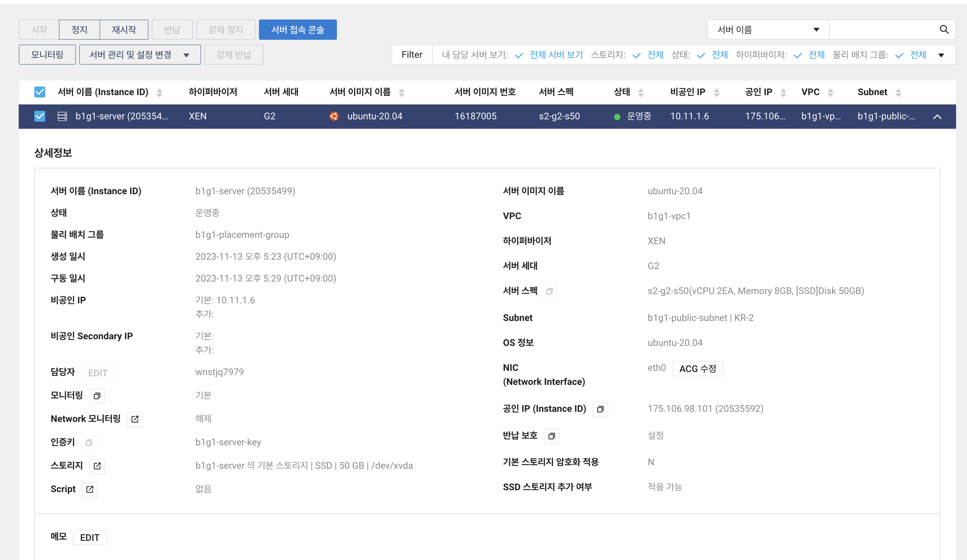
Task: Uncheck the b1g1-server row checkbox
Action: click(x=40, y=116)
